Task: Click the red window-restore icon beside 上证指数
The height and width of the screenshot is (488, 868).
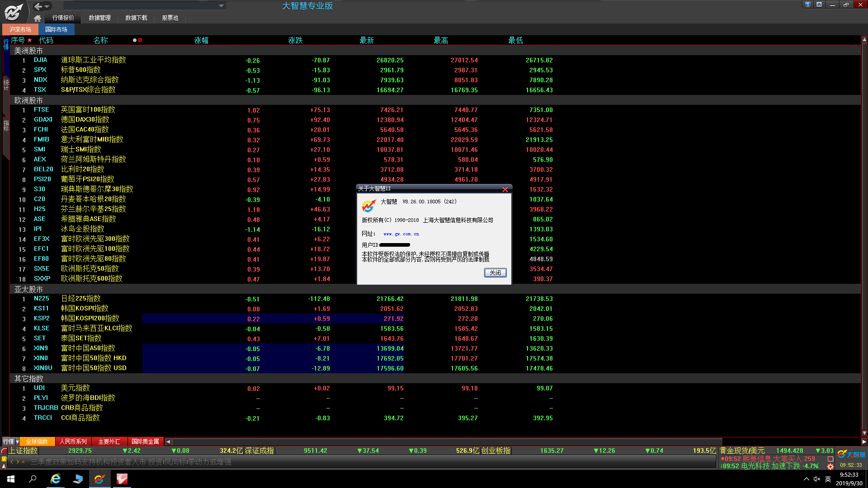Action: click(4, 451)
